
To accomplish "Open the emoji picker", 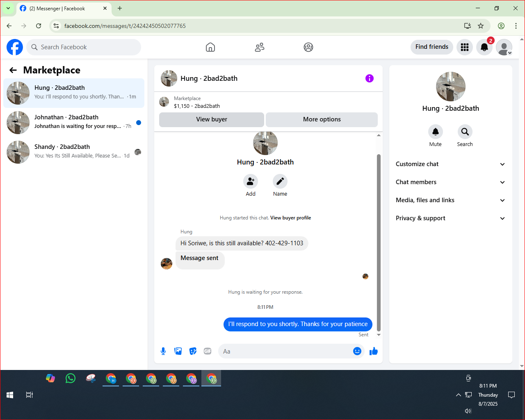I will pyautogui.click(x=357, y=351).
